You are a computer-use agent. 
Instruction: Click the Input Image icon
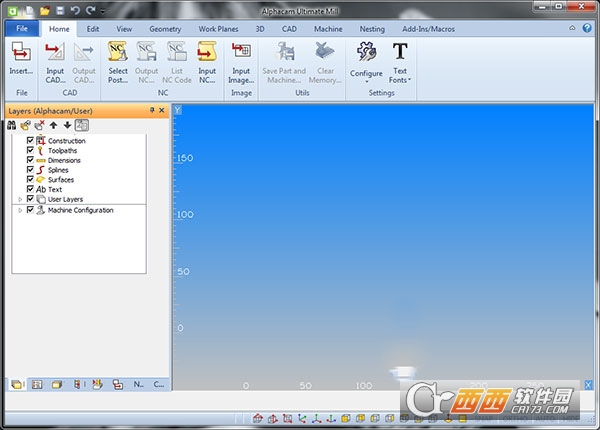(x=241, y=51)
